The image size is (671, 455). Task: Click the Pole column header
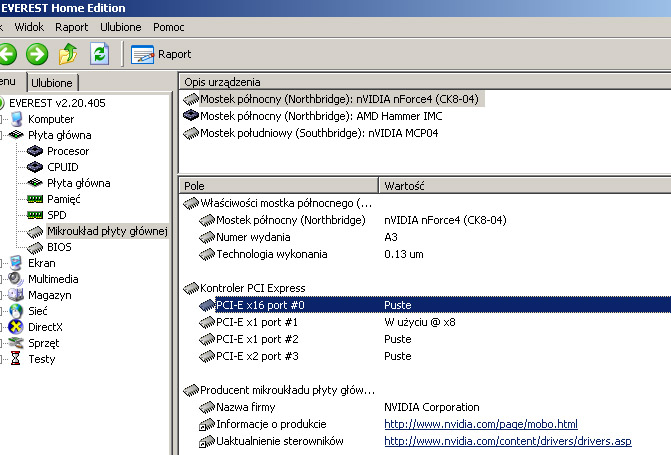pos(279,186)
